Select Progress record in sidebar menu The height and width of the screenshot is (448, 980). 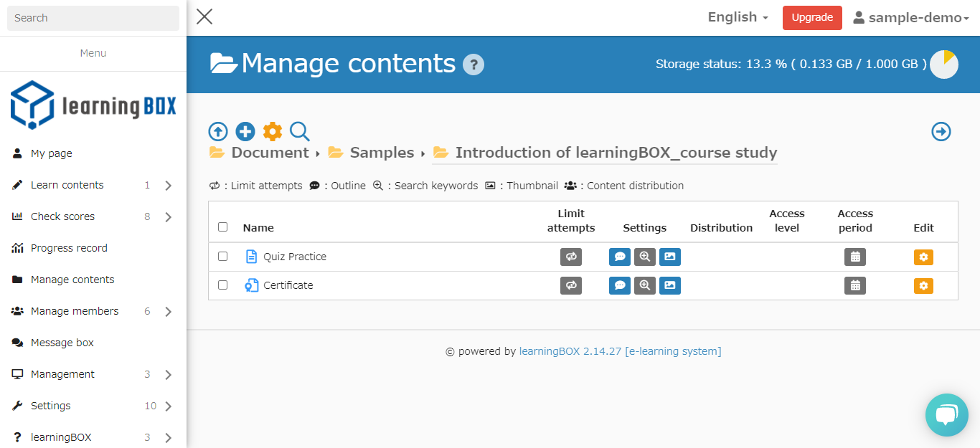(69, 248)
